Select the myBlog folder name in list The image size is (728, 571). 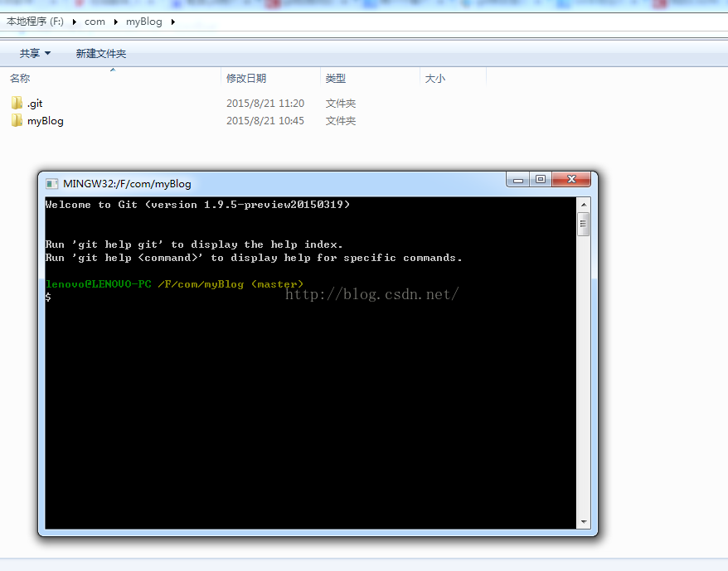click(46, 121)
